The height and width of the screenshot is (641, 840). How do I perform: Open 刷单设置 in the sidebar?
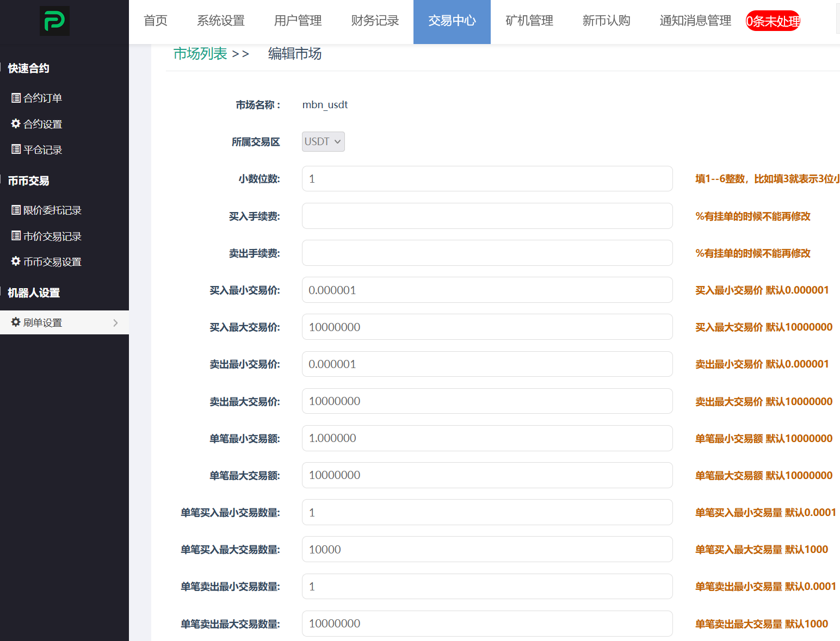pyautogui.click(x=64, y=322)
